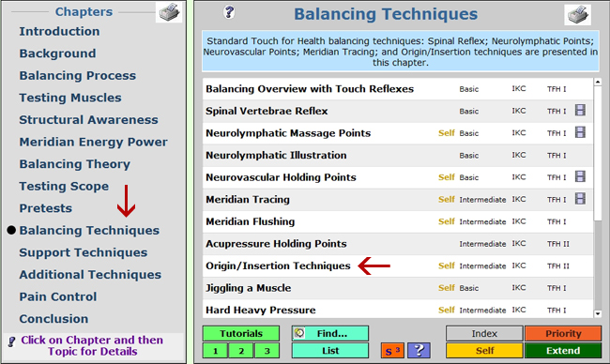Image resolution: width=610 pixels, height=364 pixels.
Task: Click the Index button
Action: (484, 333)
